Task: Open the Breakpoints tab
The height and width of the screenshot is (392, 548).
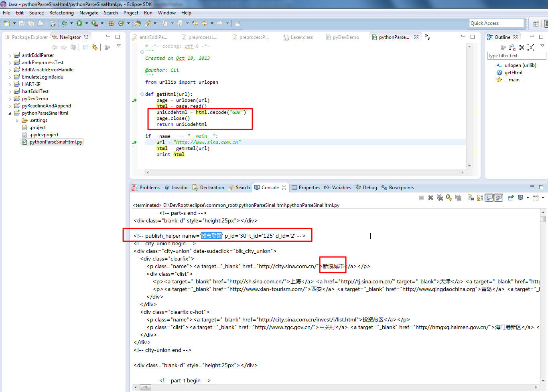Action: [x=398, y=188]
